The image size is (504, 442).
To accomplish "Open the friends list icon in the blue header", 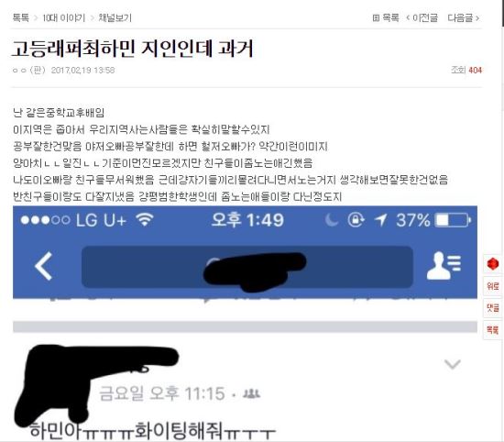I will (444, 266).
